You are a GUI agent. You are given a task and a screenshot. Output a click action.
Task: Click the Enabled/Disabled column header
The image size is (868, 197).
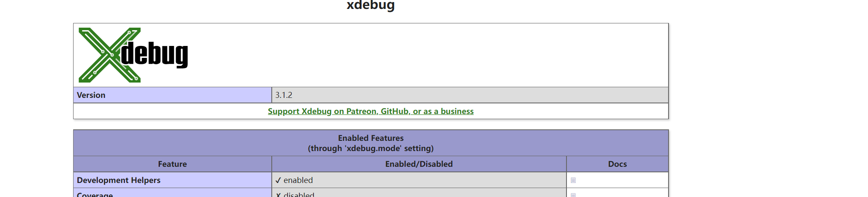418,164
